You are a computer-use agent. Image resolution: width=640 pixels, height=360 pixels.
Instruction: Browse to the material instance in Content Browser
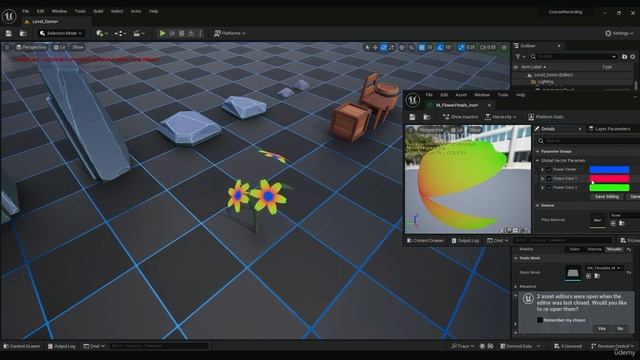click(427, 117)
